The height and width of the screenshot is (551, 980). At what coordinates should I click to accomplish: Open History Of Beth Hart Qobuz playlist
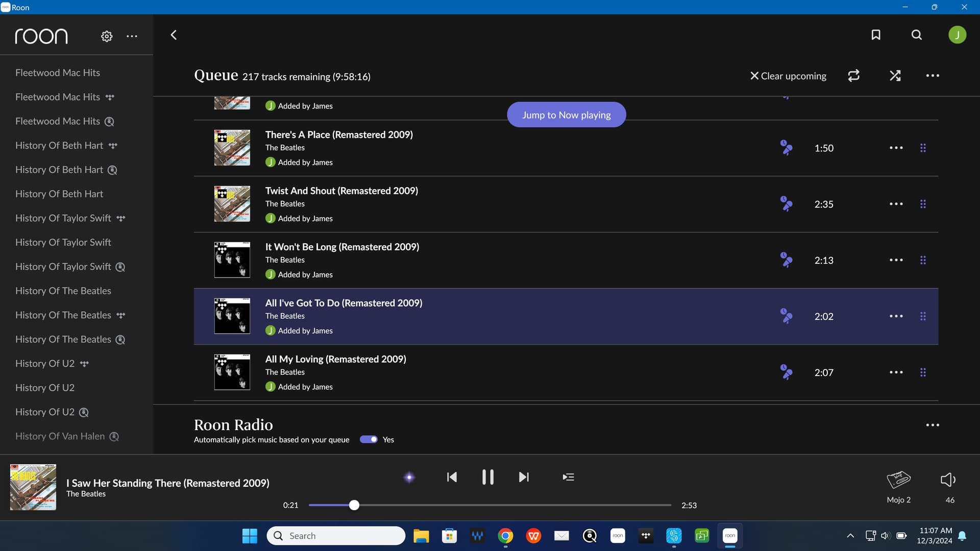pyautogui.click(x=66, y=170)
